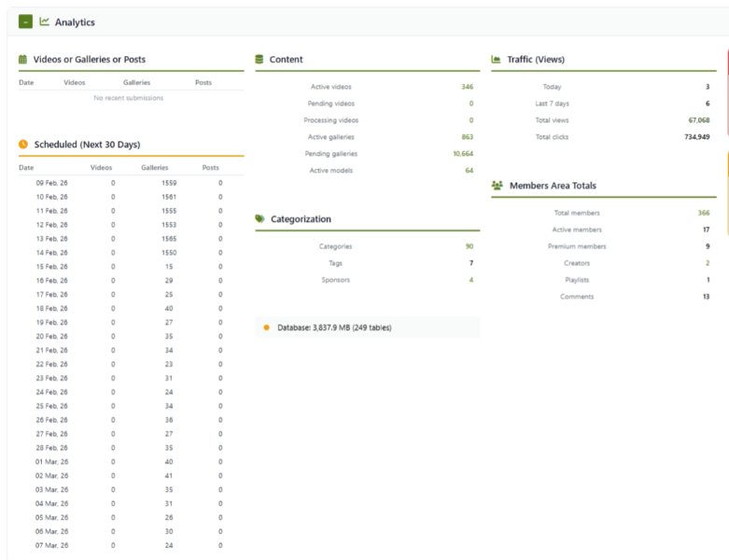Open the Active videos count 346
This screenshot has width=729, height=560.
point(467,87)
